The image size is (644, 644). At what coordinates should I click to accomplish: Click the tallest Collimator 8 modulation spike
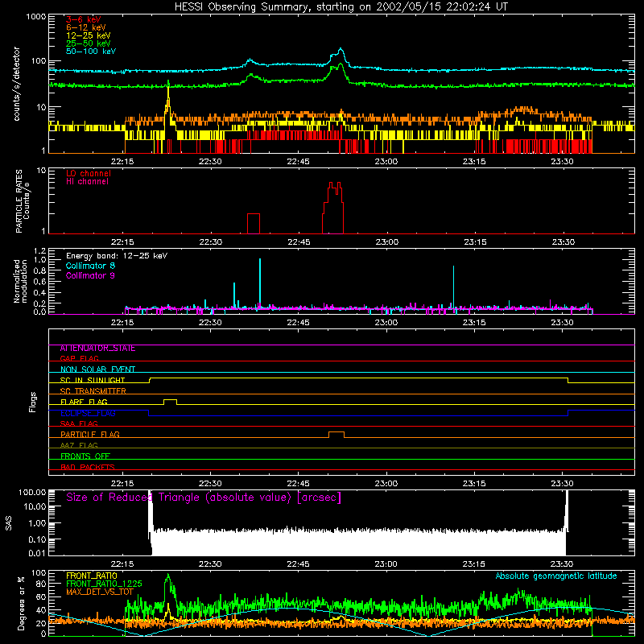[x=260, y=283]
